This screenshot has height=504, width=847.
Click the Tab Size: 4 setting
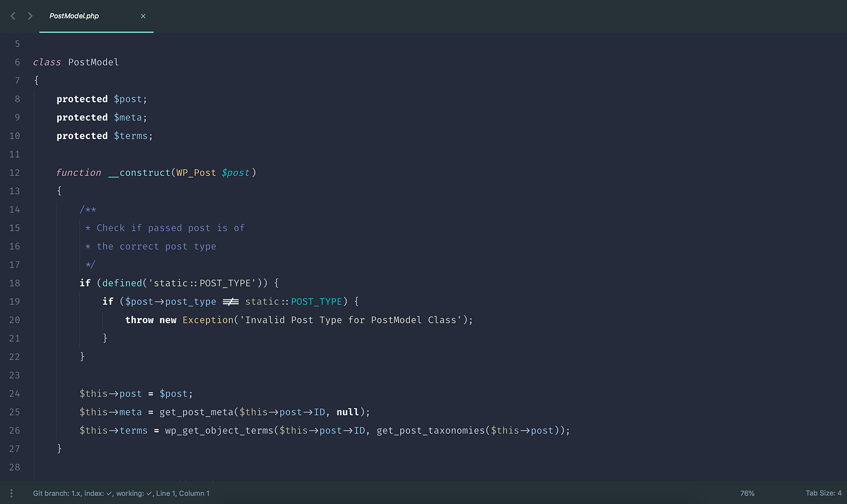823,493
